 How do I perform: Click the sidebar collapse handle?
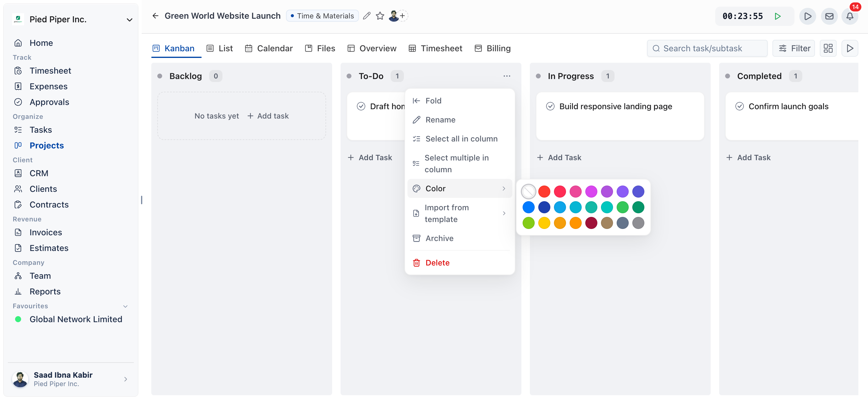[142, 200]
